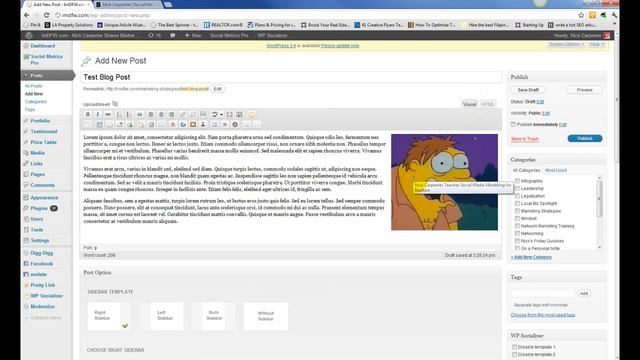
Task: Bookmark this page with star icon
Action: pos(581,15)
